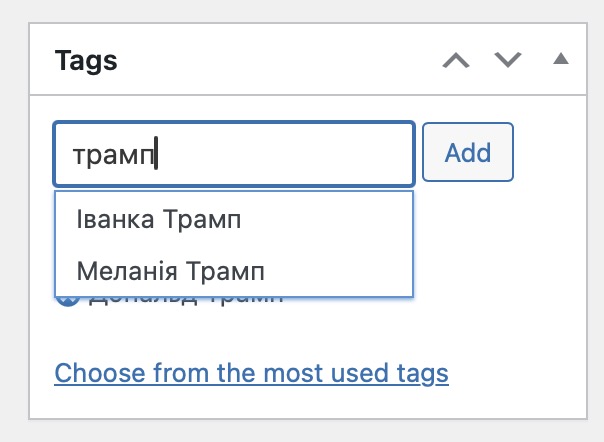Click the upward chevron in Tags header
The height and width of the screenshot is (442, 604).
(x=456, y=60)
